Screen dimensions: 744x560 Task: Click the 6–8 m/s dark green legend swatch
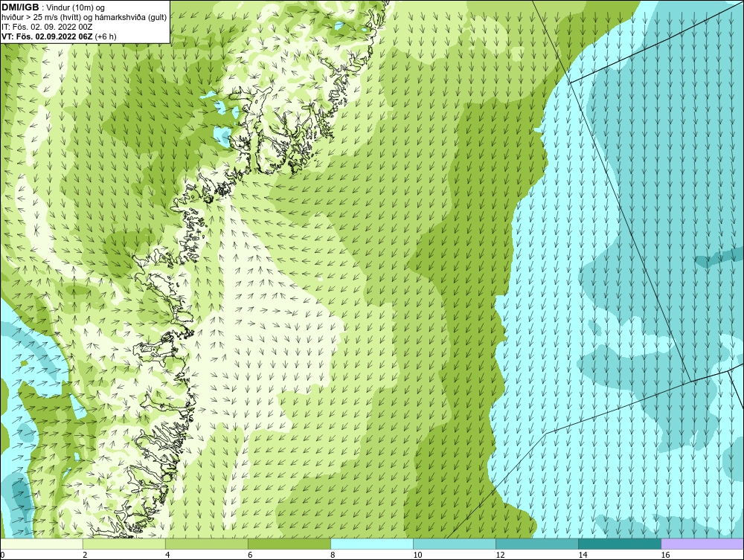pos(289,544)
